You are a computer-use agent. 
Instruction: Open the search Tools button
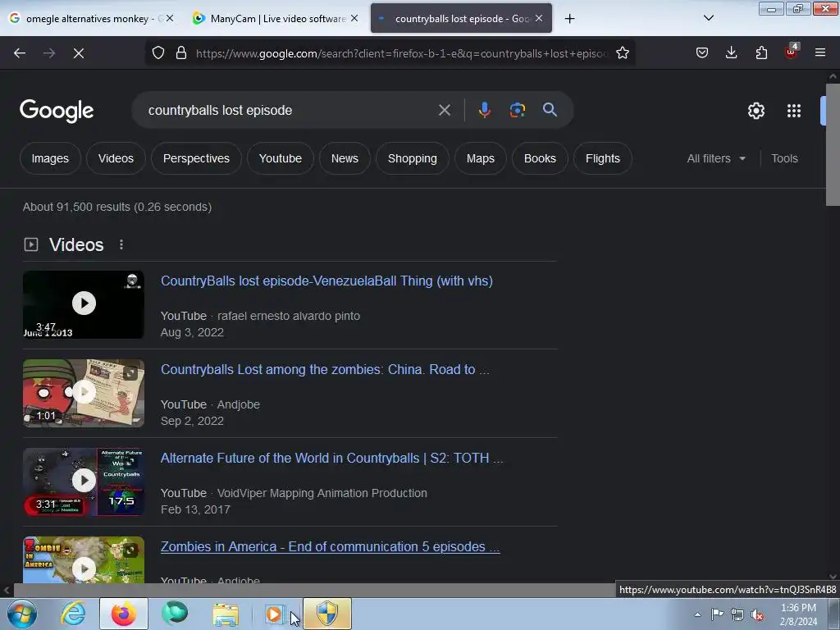(x=784, y=158)
